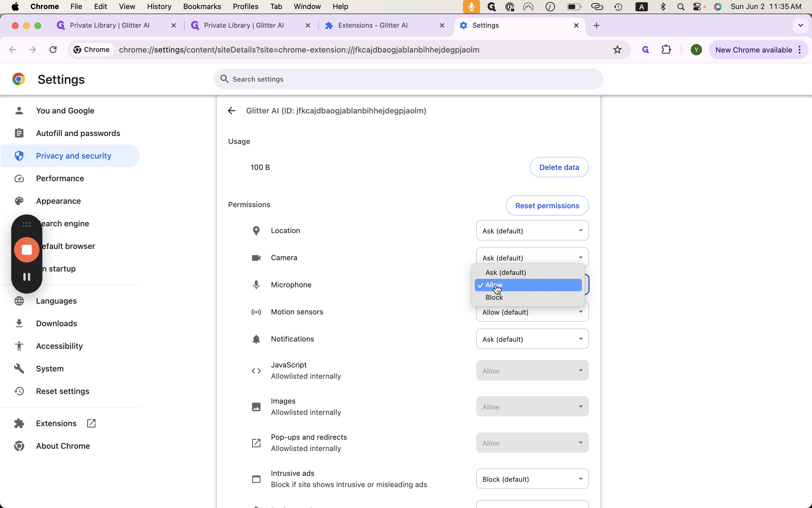
Task: Click the macOS Spotlight search icon
Action: click(x=681, y=7)
